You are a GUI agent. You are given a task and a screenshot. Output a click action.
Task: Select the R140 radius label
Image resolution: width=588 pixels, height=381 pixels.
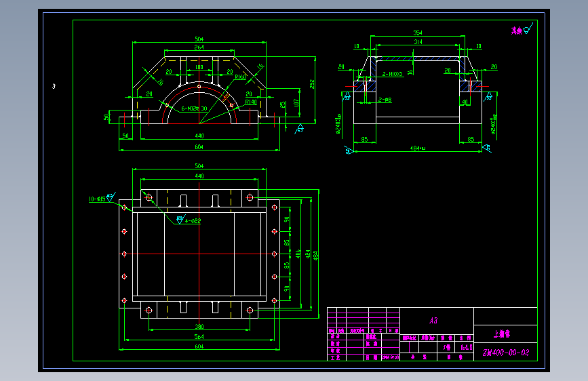(251, 102)
